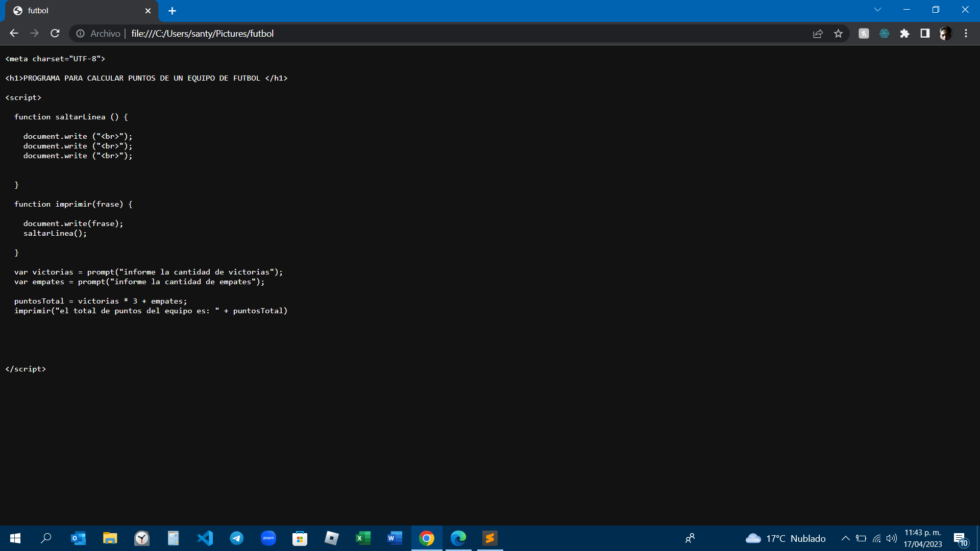
Task: Select the futbol tab
Action: point(82,11)
